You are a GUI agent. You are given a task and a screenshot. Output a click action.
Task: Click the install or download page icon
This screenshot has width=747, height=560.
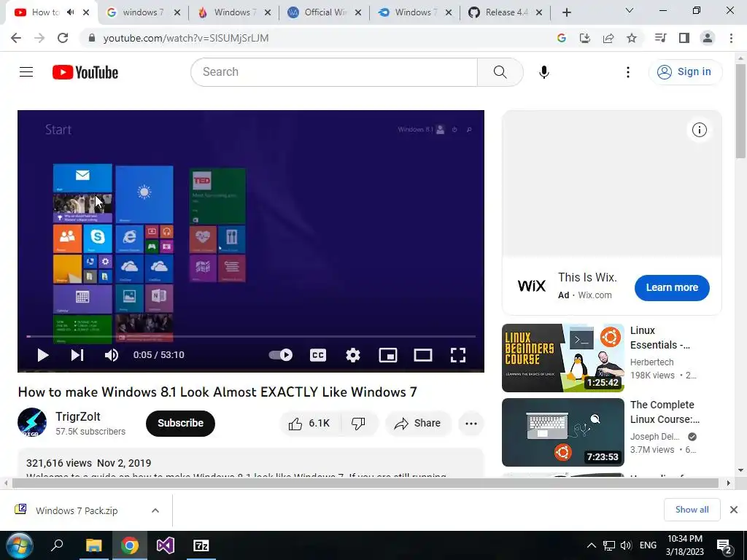click(585, 38)
